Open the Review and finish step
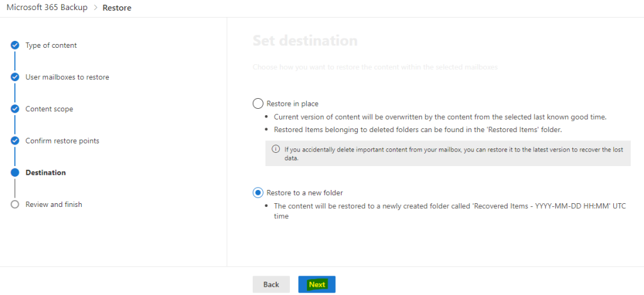Image resolution: width=644 pixels, height=295 pixels. (x=54, y=204)
